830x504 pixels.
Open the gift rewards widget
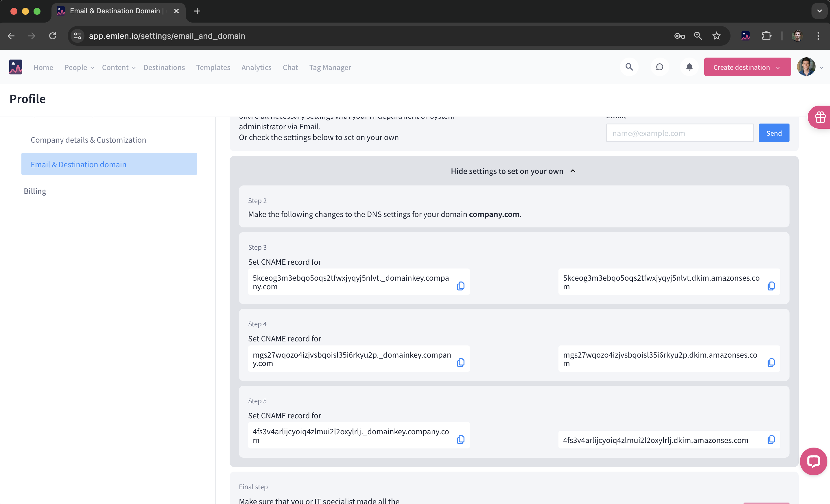click(x=820, y=117)
